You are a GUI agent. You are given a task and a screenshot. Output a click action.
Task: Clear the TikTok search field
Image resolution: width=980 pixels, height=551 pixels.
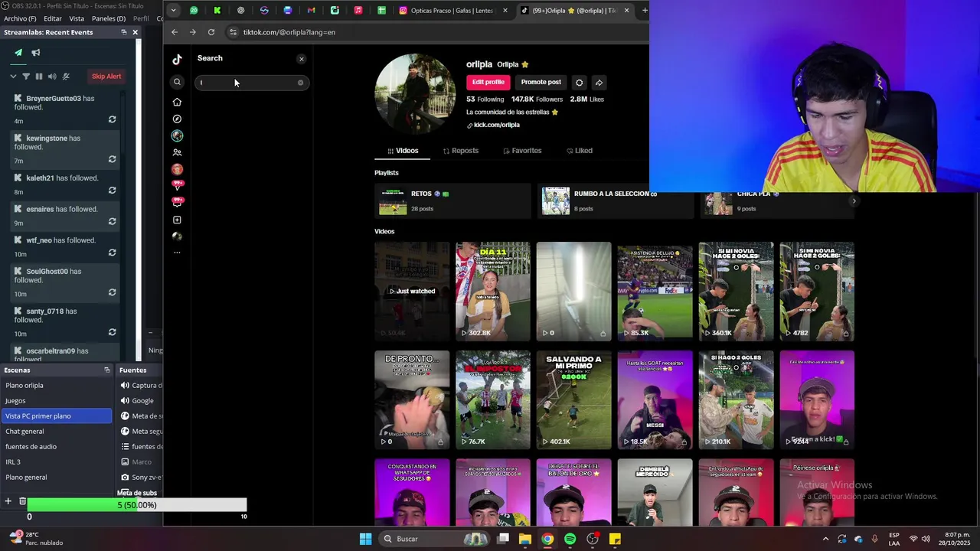pos(300,83)
